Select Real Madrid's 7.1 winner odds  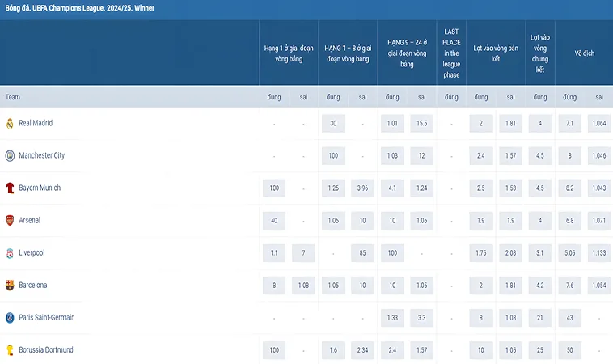click(x=569, y=124)
